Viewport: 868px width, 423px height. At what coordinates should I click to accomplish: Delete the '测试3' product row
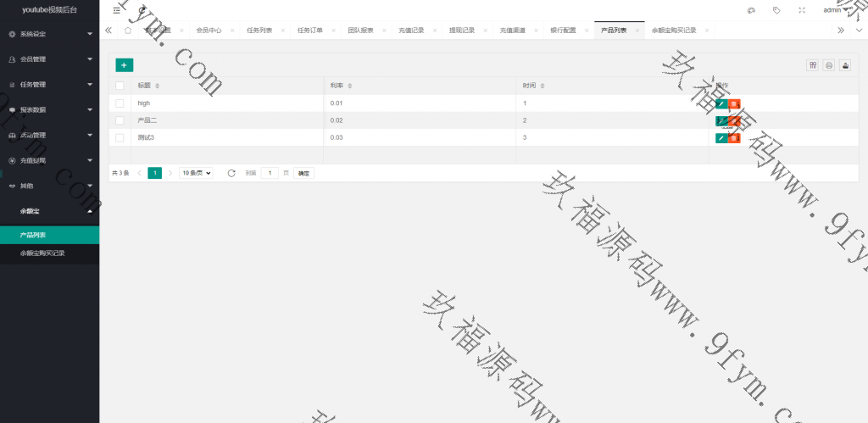[x=734, y=137]
